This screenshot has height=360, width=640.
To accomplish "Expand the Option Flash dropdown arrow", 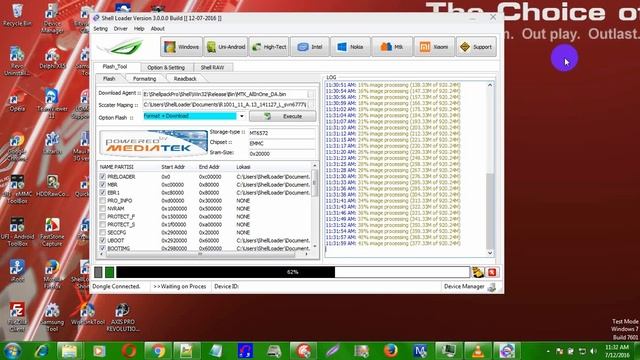I will [242, 116].
